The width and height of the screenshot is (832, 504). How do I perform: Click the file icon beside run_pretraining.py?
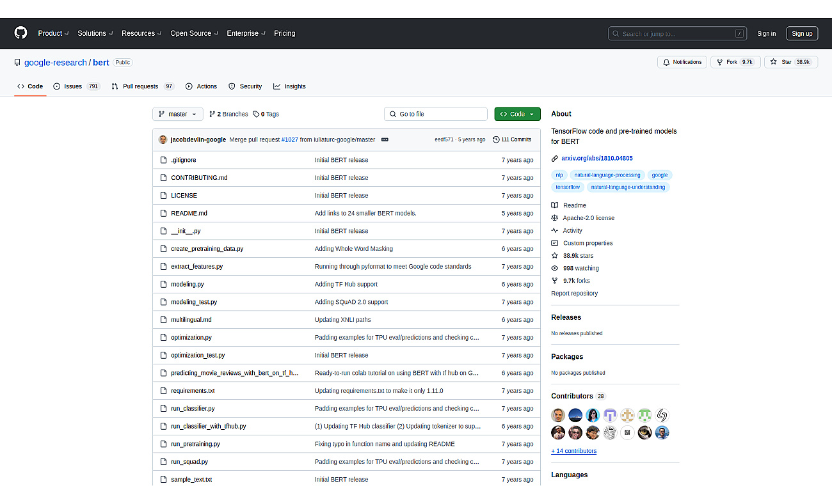[x=164, y=444]
